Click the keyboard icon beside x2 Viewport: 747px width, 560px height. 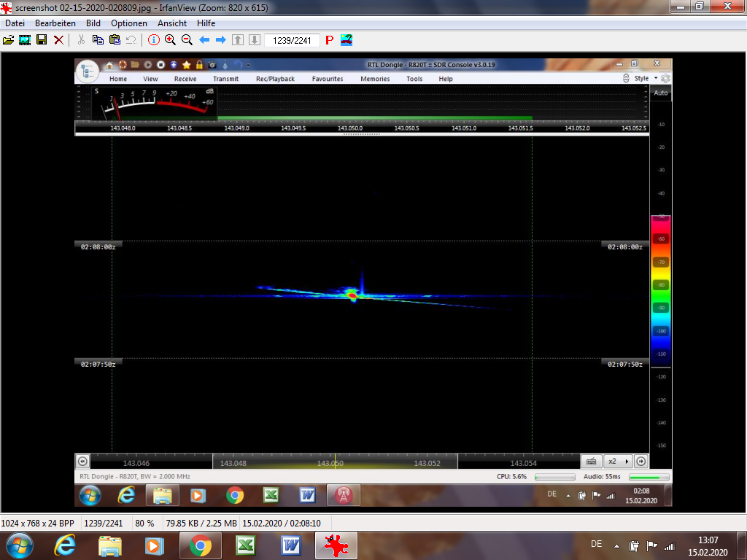point(591,461)
